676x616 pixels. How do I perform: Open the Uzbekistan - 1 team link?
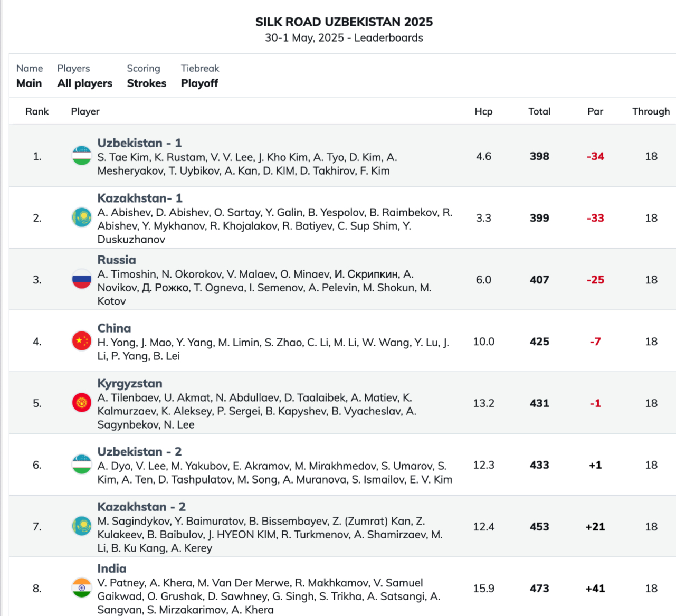point(139,143)
